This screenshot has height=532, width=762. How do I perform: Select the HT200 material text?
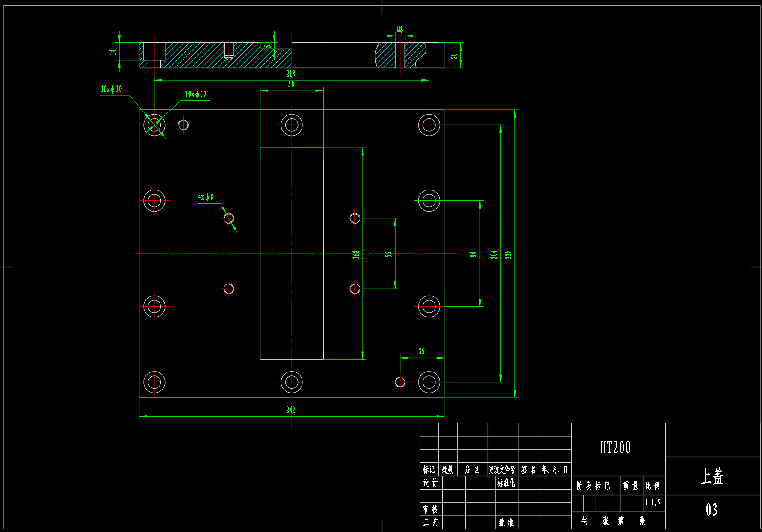tap(615, 447)
